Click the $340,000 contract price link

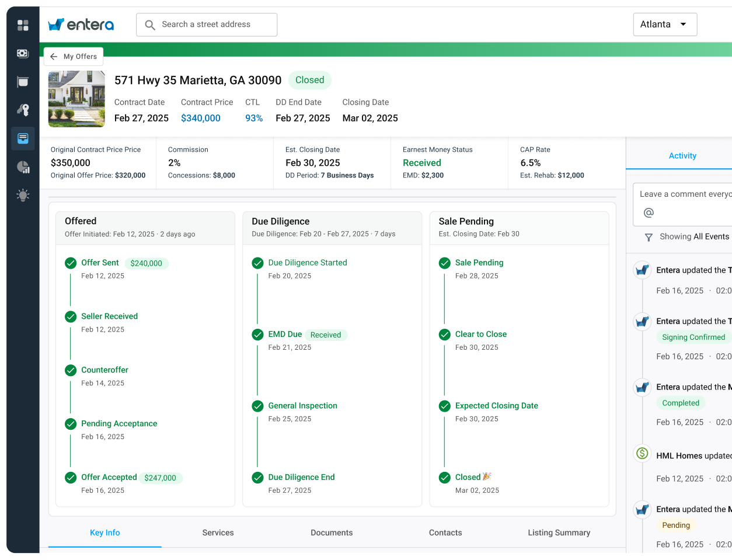click(201, 118)
